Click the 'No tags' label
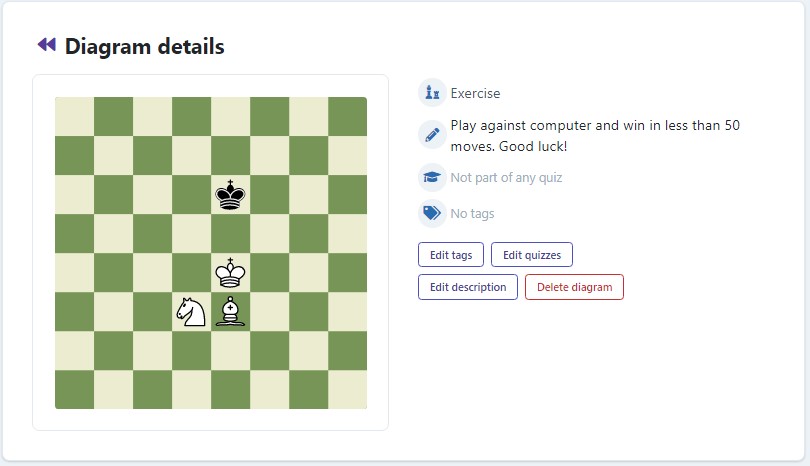Viewport: 810px width, 466px height. 472,213
